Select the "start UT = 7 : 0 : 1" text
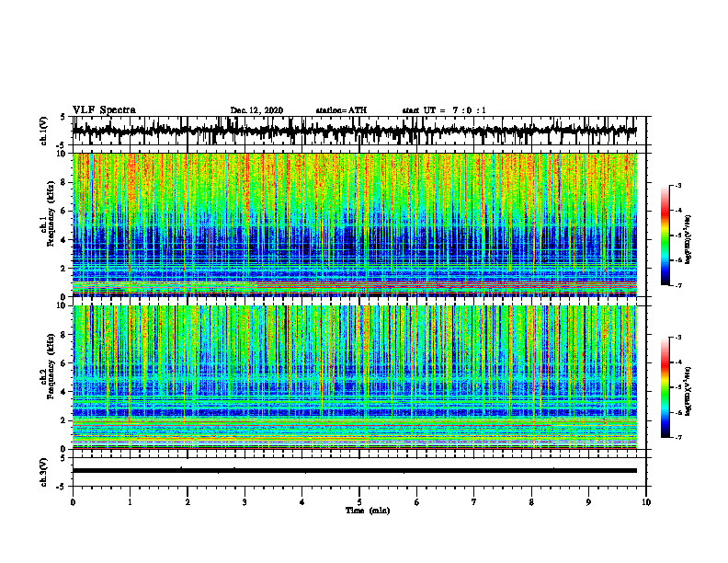Screen dimensions: 728x563 pos(444,110)
